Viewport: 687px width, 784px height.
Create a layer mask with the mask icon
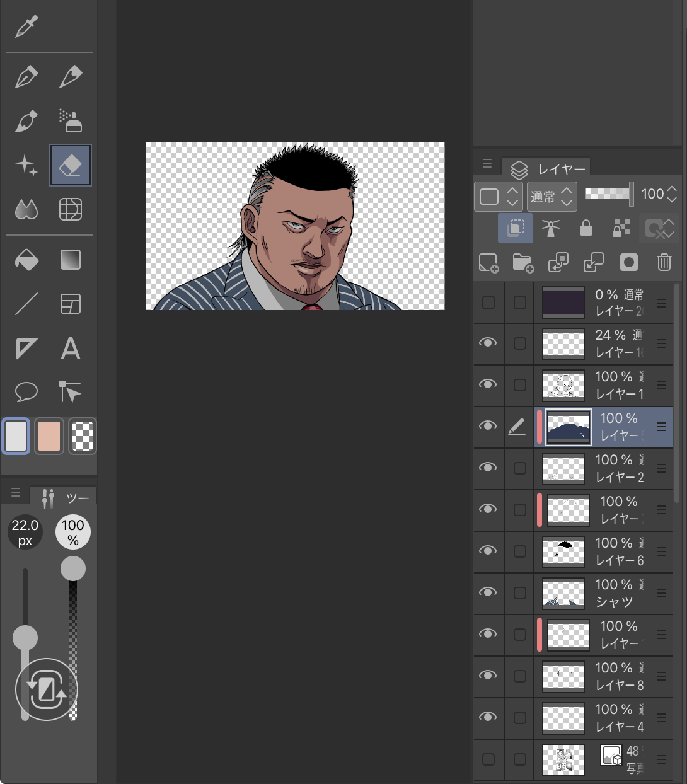(x=628, y=262)
